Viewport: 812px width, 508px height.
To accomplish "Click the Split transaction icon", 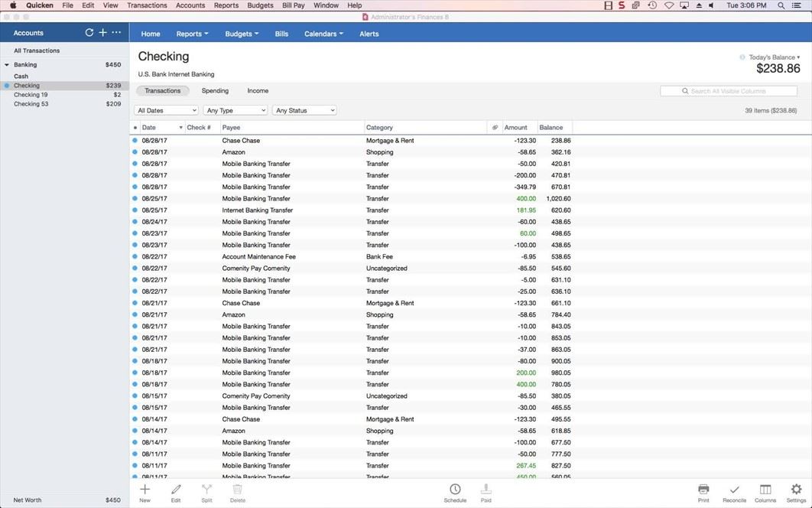I will click(x=206, y=490).
